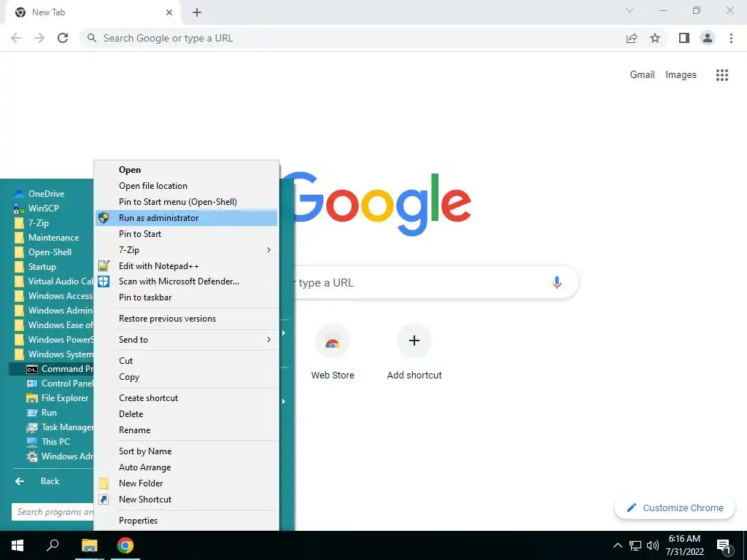
Task: Select New Folder in context menu
Action: tap(186, 483)
